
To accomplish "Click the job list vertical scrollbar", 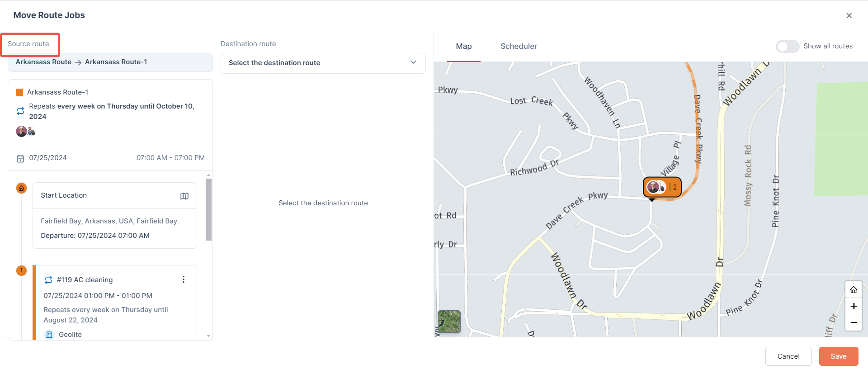I will (x=208, y=209).
